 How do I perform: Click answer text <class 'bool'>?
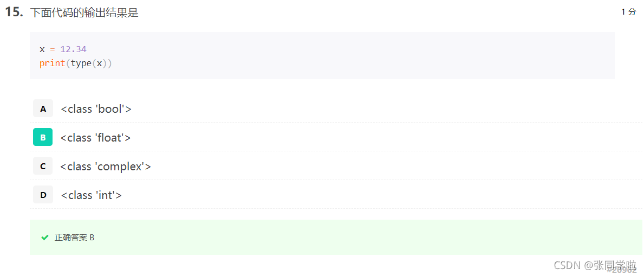pyautogui.click(x=96, y=109)
